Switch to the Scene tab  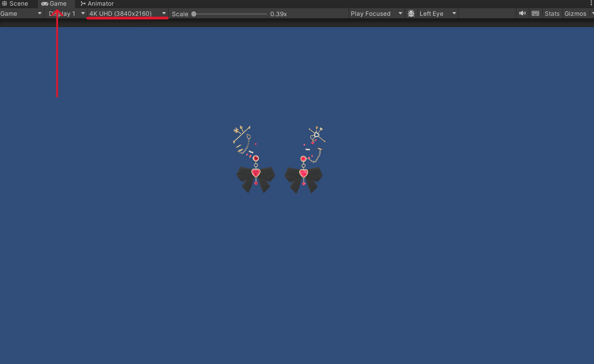coord(15,3)
